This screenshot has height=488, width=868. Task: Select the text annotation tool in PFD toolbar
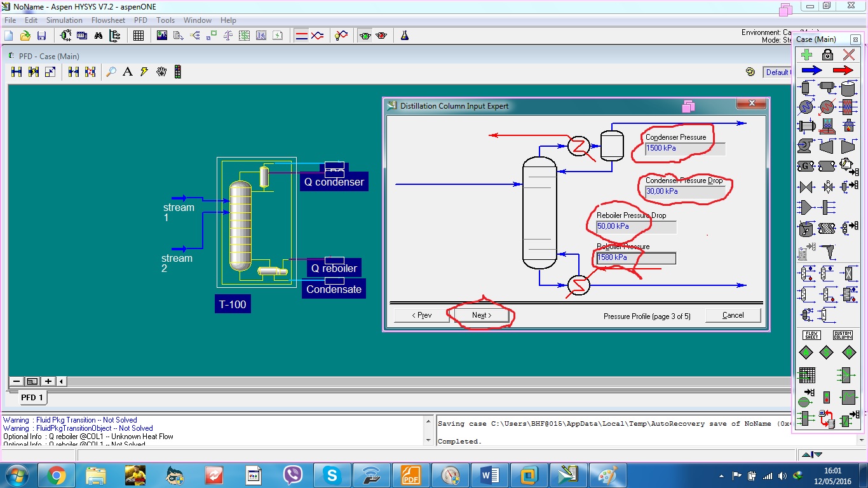[x=128, y=72]
